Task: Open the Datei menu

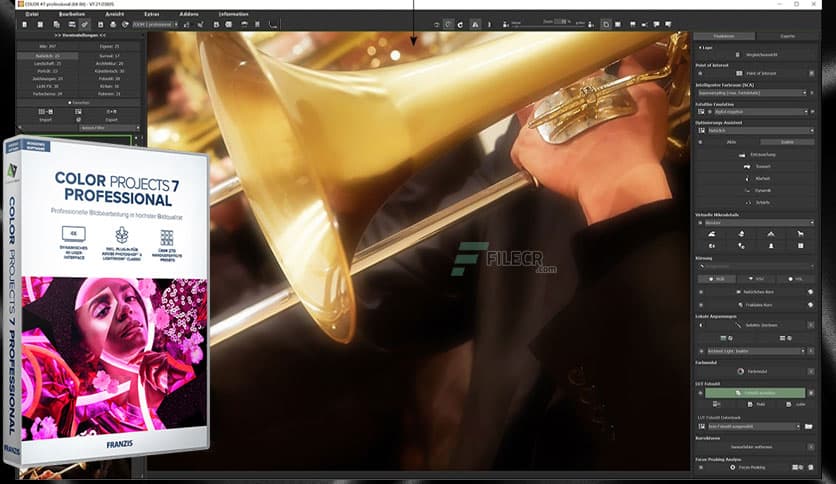Action: pos(32,14)
